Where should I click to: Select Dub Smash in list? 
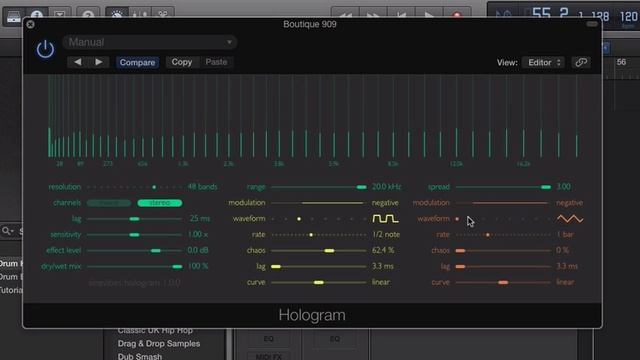coord(140,356)
